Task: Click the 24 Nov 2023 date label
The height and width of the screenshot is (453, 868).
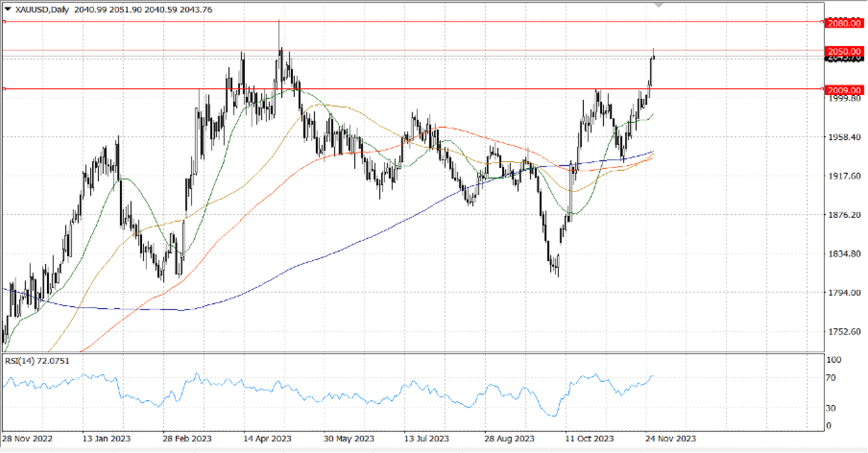Action: point(670,439)
